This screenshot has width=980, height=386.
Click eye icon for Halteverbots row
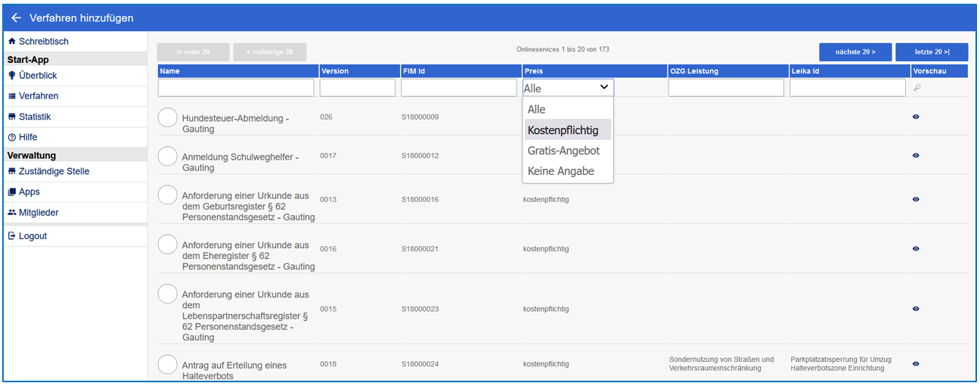point(916,364)
